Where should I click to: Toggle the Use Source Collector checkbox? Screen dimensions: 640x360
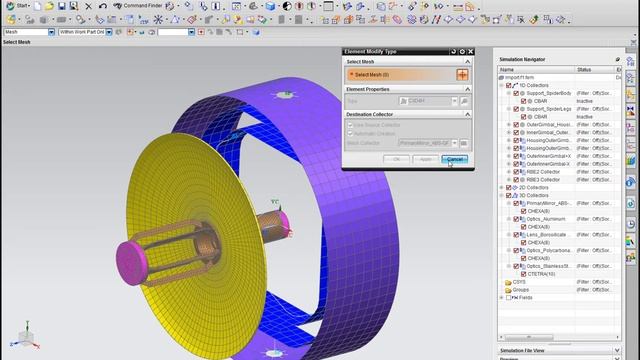(350, 125)
